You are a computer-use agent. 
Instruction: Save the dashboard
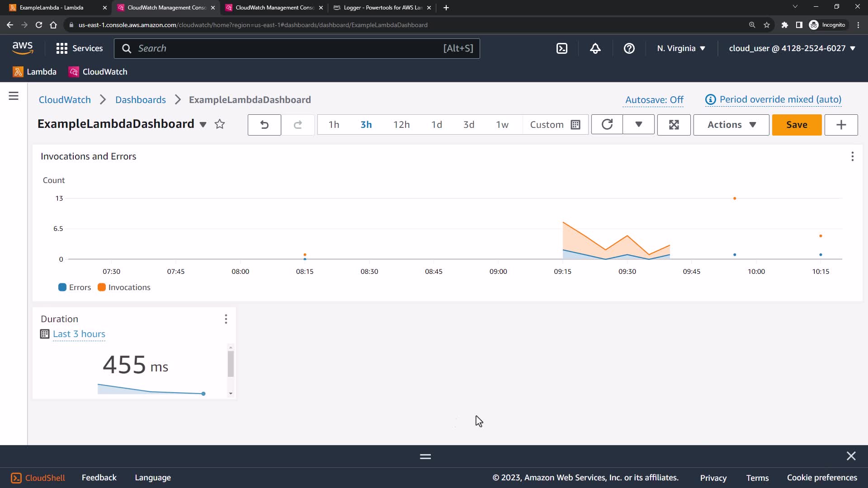pos(796,125)
